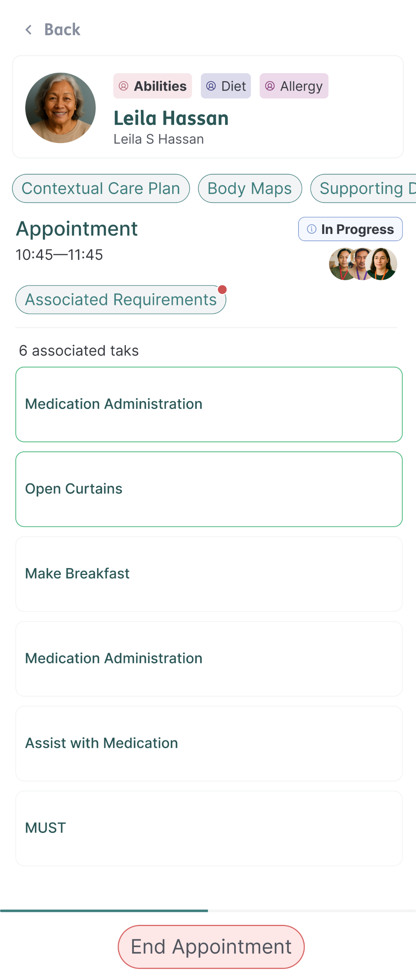Toggle the Make Breakfast task card
Image resolution: width=416 pixels, height=980 pixels.
(x=208, y=573)
